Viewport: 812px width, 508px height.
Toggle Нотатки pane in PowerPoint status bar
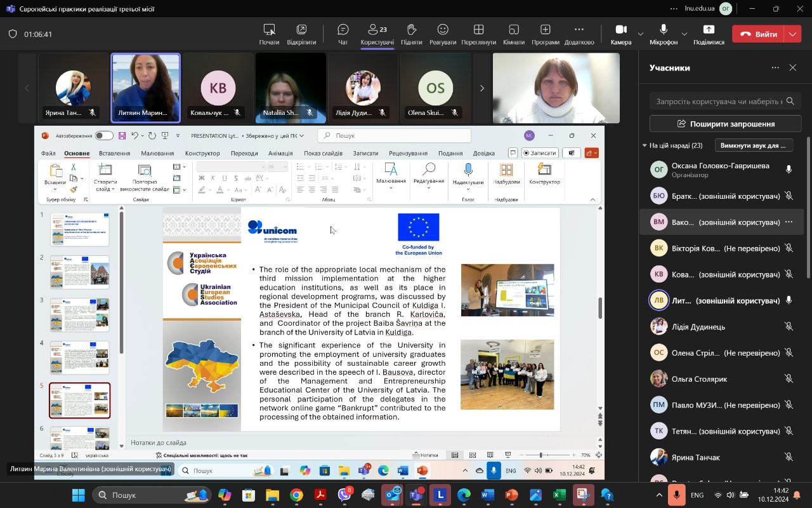(x=425, y=455)
